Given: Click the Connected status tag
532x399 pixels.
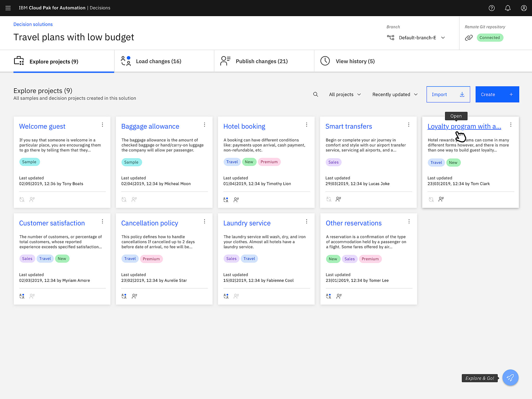Looking at the screenshot, I should tap(490, 38).
